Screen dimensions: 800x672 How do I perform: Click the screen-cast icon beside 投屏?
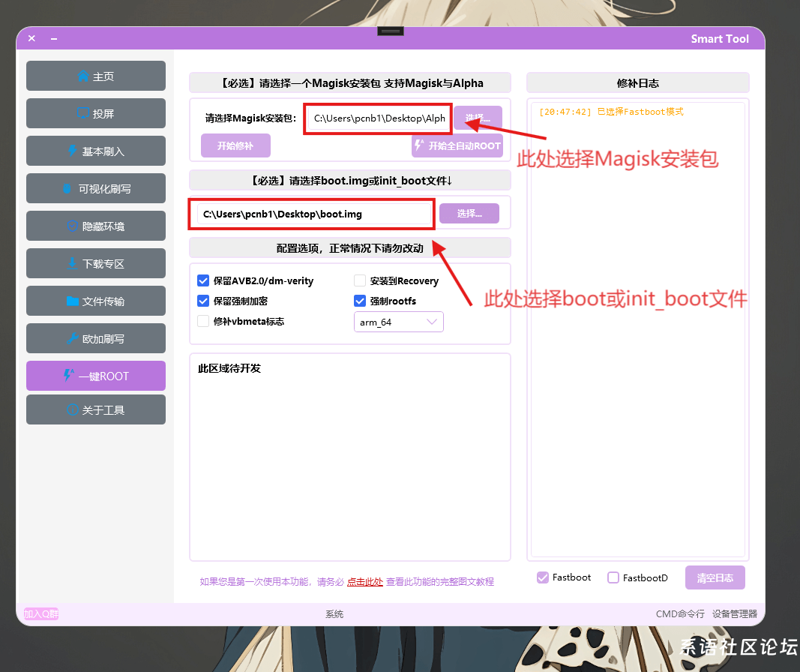tap(83, 114)
